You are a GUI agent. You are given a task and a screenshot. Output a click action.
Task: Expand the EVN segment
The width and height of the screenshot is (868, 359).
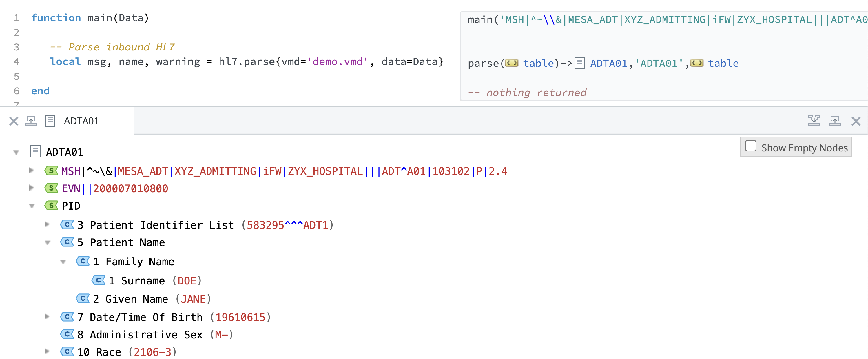pos(31,188)
